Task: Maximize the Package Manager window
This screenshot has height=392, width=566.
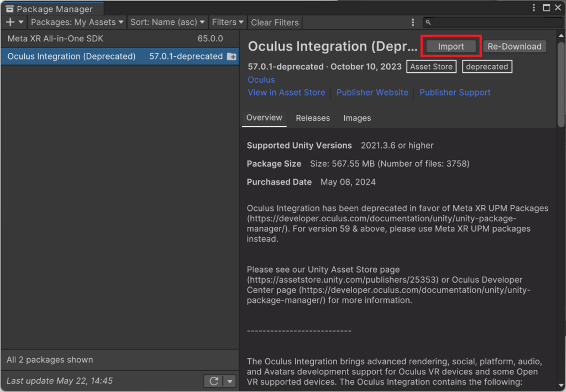Action: point(546,8)
